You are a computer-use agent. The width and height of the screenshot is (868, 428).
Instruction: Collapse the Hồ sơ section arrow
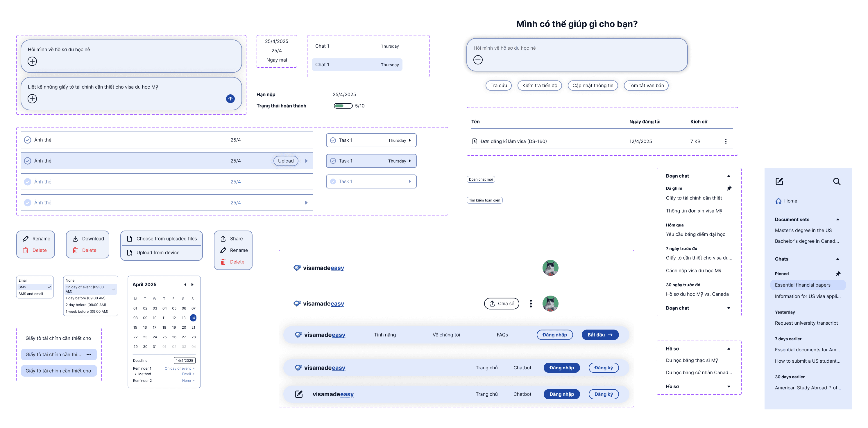(x=729, y=349)
